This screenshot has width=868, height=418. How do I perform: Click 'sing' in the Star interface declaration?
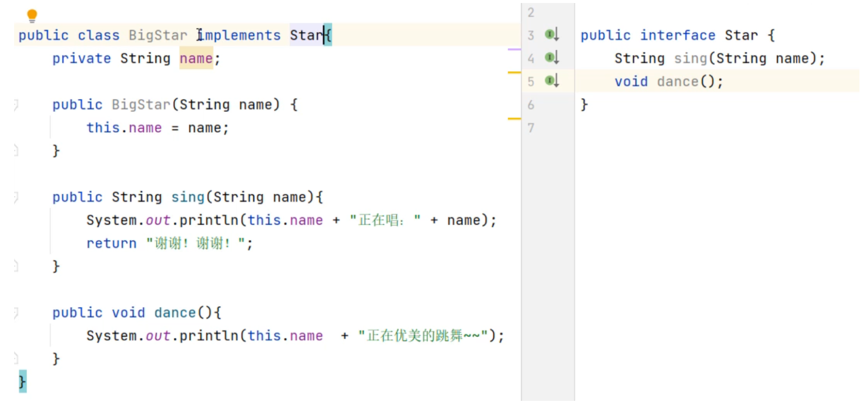click(x=691, y=58)
